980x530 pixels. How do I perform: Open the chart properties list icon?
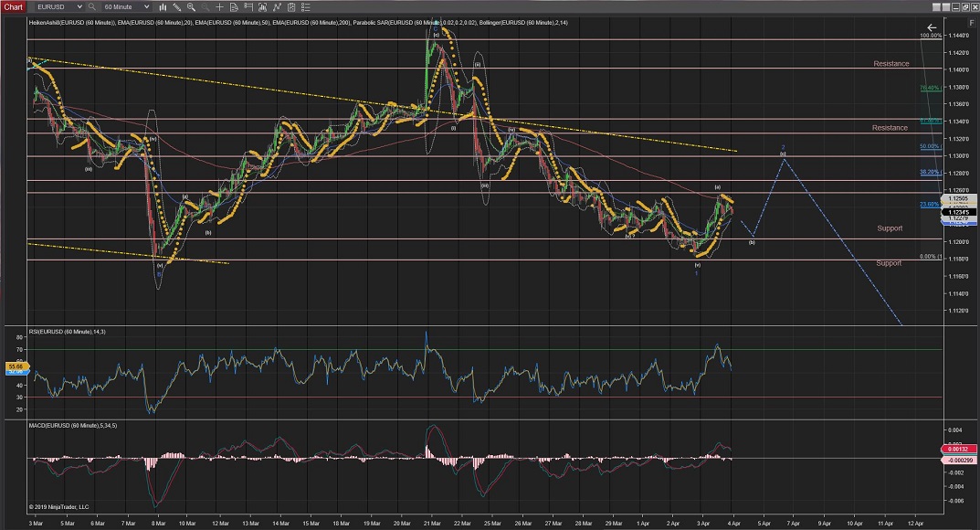305,6
